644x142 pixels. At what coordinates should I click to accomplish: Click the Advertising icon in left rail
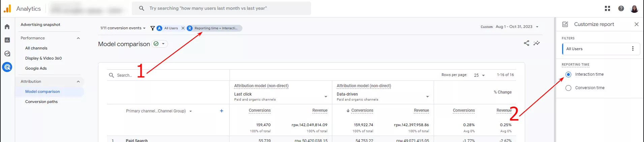pos(7,67)
